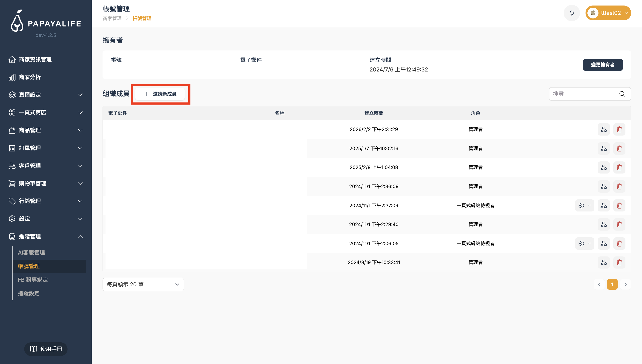Open the tttest02 user menu
Screen dimensions: 642x364
pyautogui.click(x=608, y=13)
